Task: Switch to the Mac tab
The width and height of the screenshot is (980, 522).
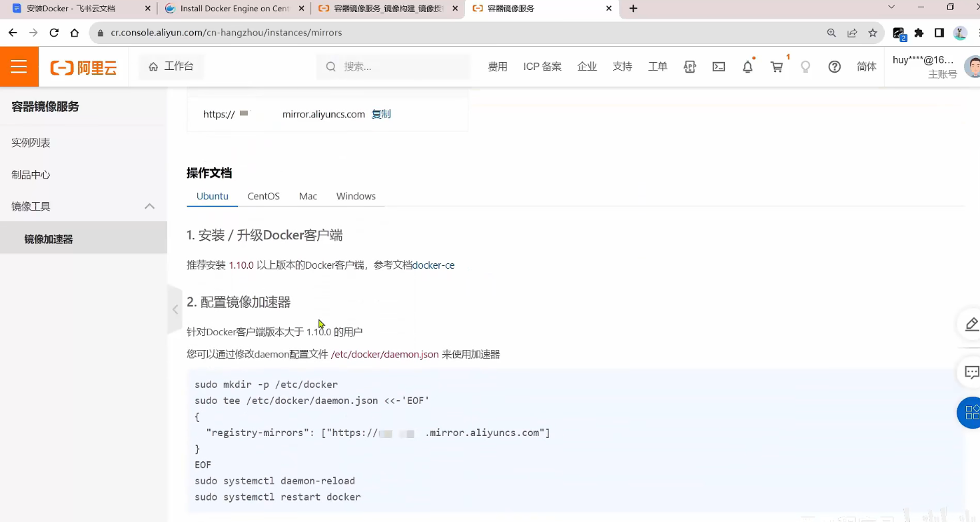Action: tap(308, 196)
